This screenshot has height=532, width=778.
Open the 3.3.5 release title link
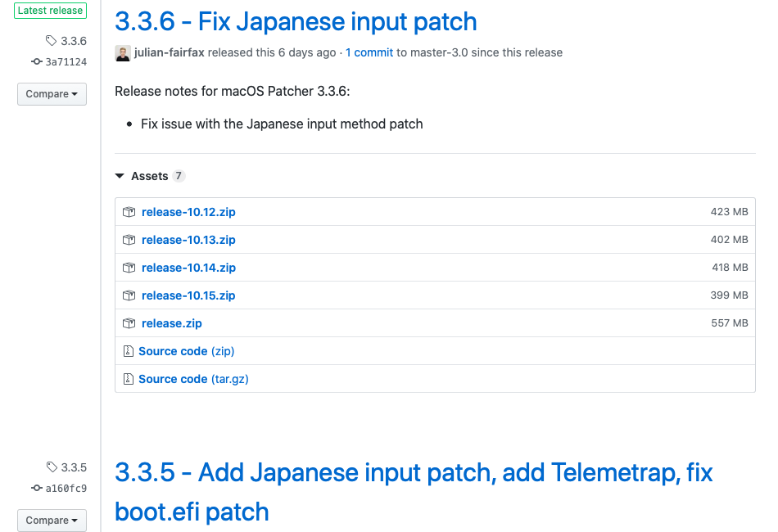coord(414,473)
